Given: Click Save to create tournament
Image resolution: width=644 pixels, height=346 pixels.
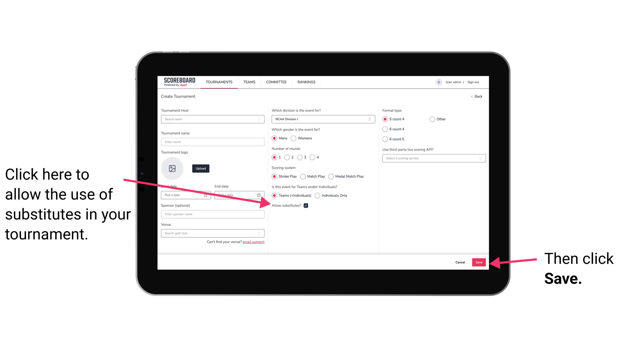Looking at the screenshot, I should (x=479, y=262).
